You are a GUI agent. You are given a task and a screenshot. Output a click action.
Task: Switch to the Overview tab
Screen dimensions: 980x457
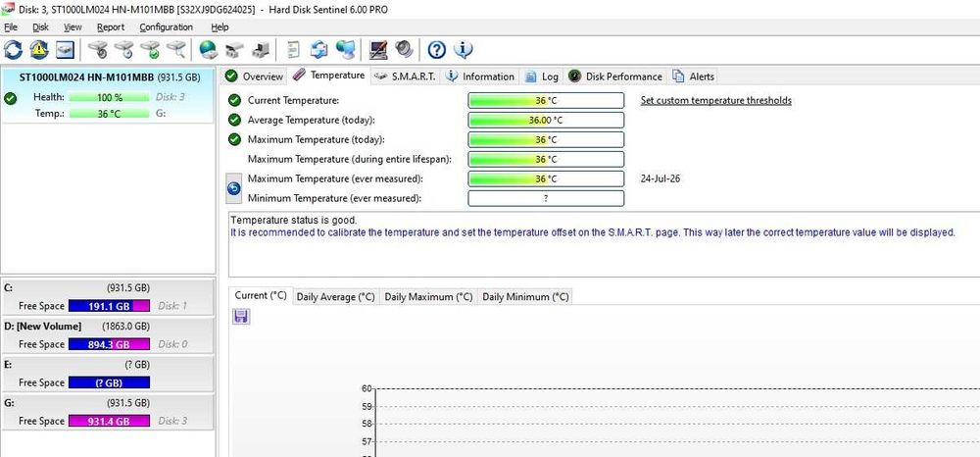pos(255,76)
